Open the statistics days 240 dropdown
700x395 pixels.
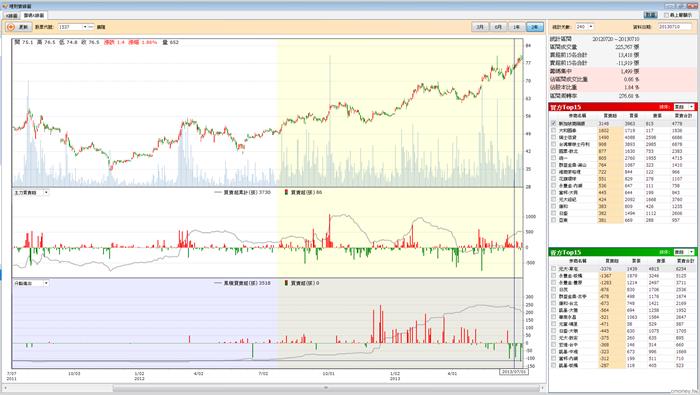click(584, 27)
